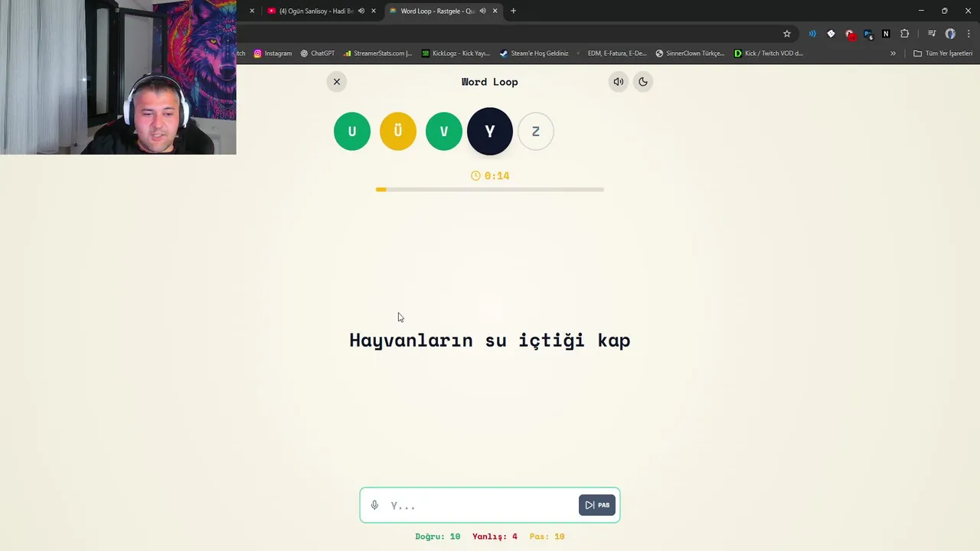Restore down the Chrome window
This screenshot has width=980, height=551.
pos(944,11)
